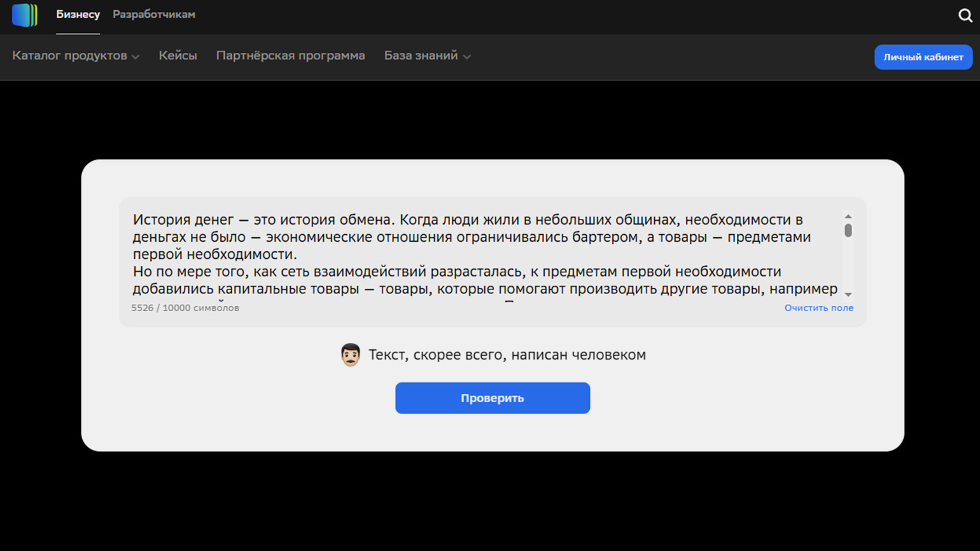Click the 5526 / 10000 символов counter
The image size is (980, 551).
[185, 308]
